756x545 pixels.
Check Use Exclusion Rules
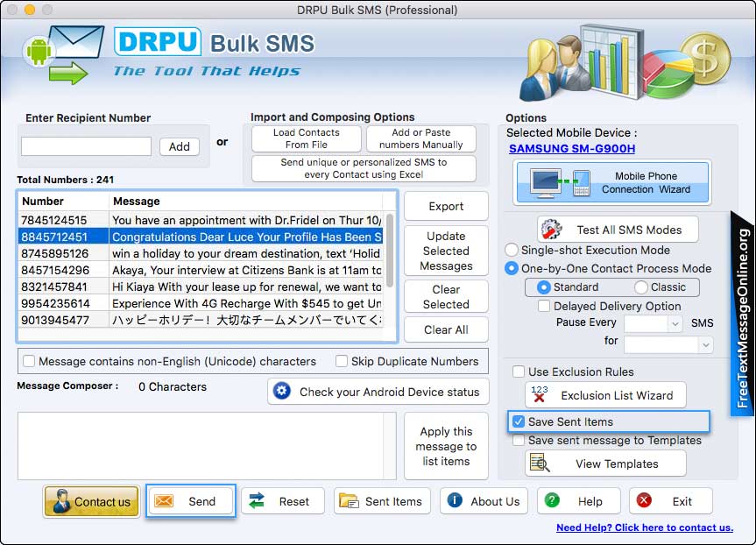point(519,372)
